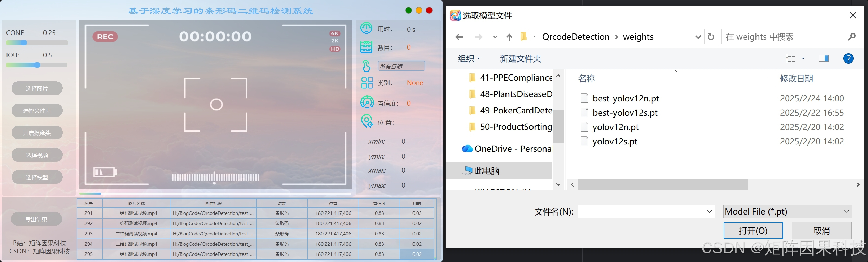The width and height of the screenshot is (868, 262).
Task: Select the yolov12n.pt file
Action: (616, 127)
